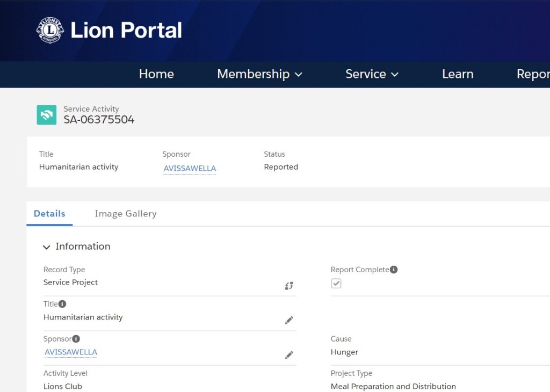Toggle the Report Complete checkbox

point(336,284)
